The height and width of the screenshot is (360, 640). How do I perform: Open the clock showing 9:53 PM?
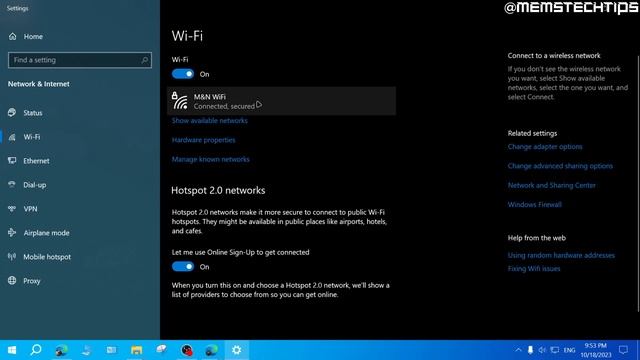pyautogui.click(x=596, y=351)
